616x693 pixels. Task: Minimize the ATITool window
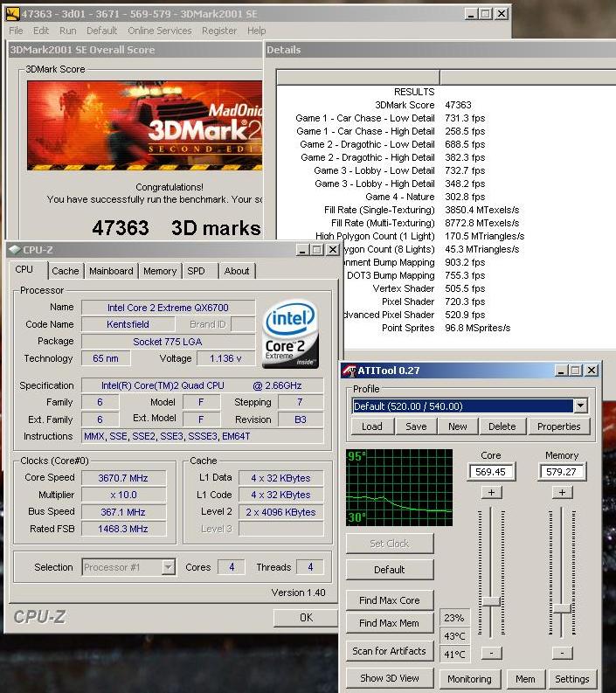(x=561, y=371)
